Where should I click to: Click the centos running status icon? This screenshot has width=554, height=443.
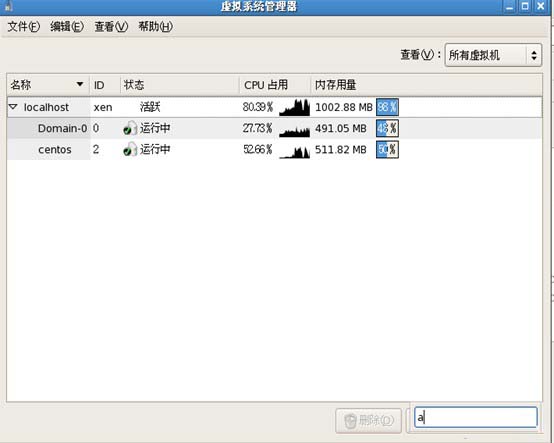[x=130, y=149]
